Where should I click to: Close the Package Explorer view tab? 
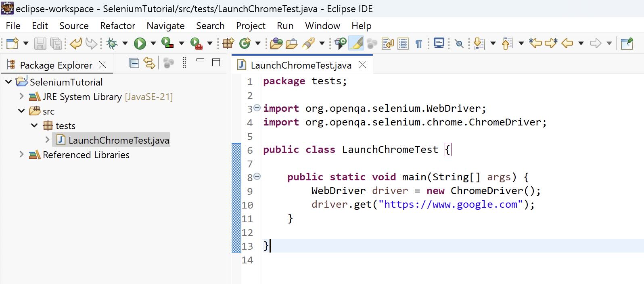(x=103, y=65)
